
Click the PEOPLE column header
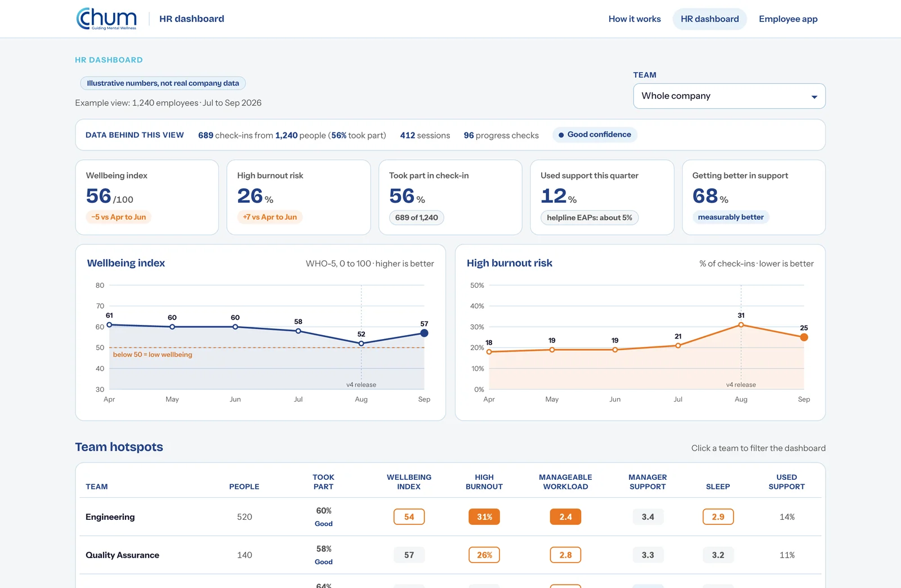(244, 487)
